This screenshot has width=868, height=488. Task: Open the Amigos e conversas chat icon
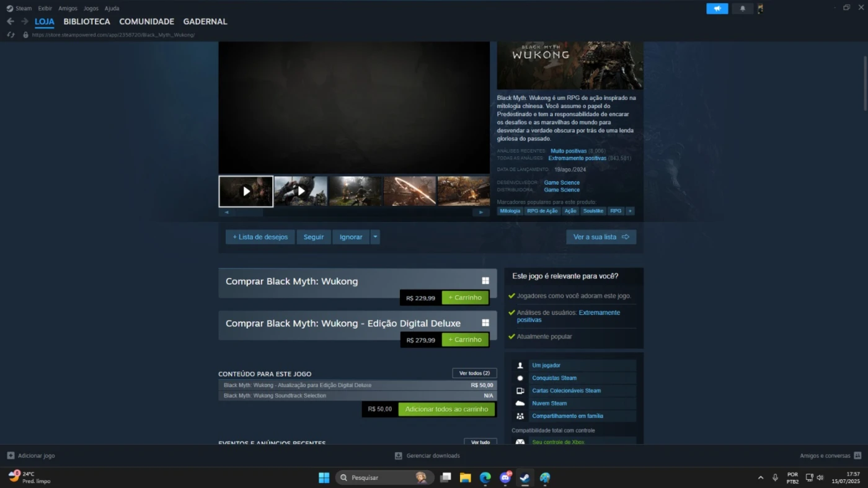point(857,456)
